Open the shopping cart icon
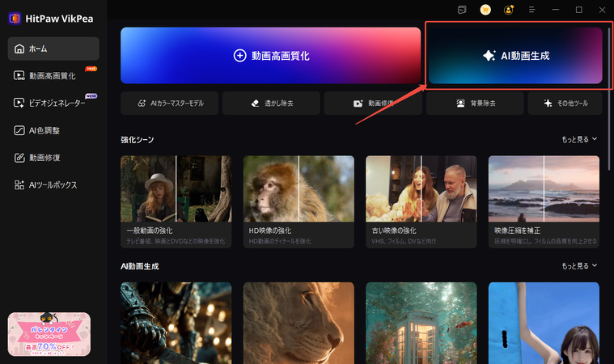This screenshot has width=614, height=364. tap(485, 10)
